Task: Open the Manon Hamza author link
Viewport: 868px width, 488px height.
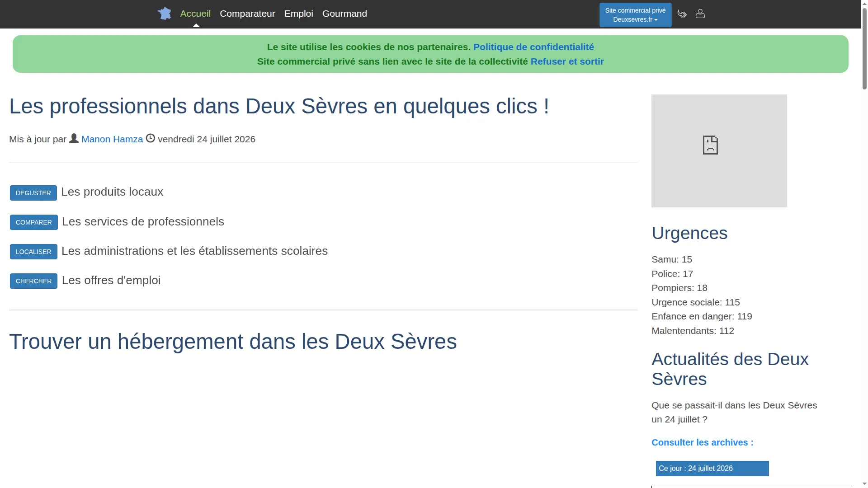Action: point(112,139)
